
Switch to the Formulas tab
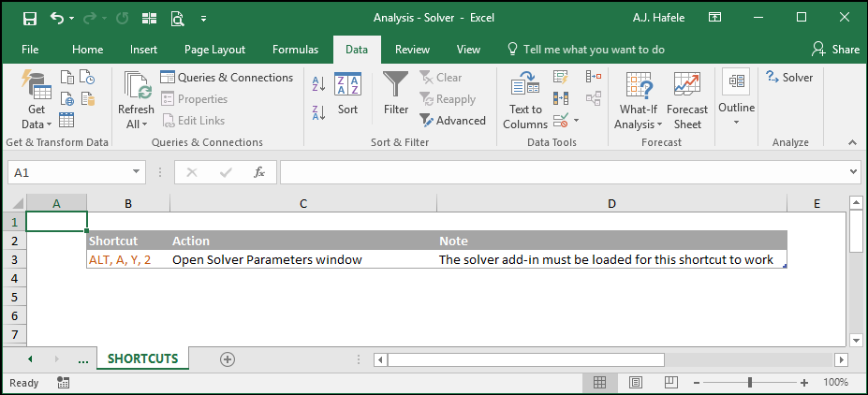tap(295, 50)
